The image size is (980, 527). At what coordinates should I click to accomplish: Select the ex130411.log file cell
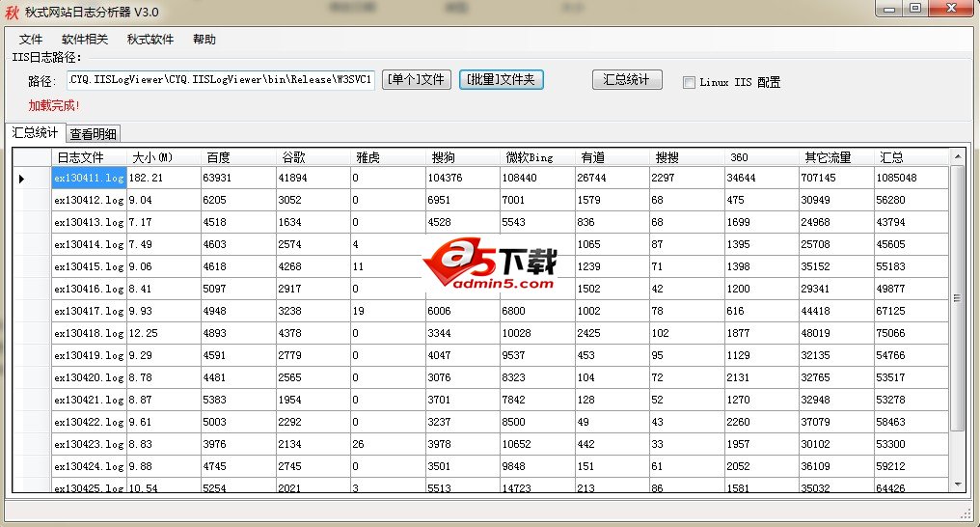point(90,178)
